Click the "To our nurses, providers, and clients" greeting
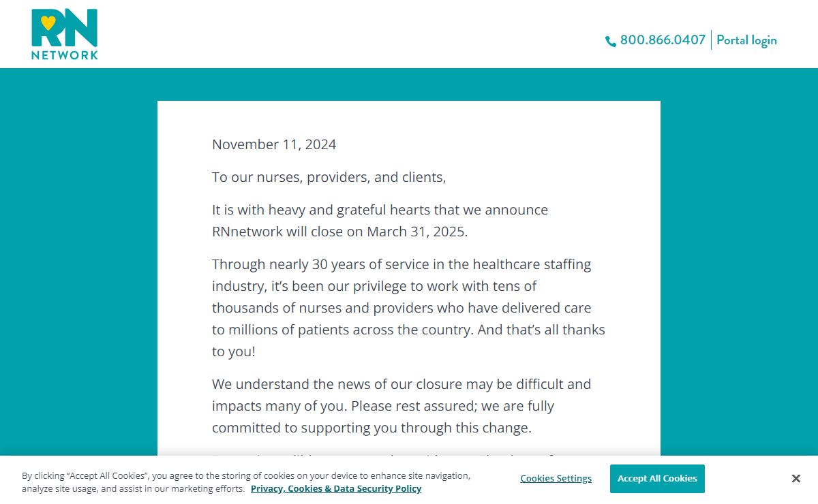Image resolution: width=818 pixels, height=504 pixels. (x=329, y=177)
